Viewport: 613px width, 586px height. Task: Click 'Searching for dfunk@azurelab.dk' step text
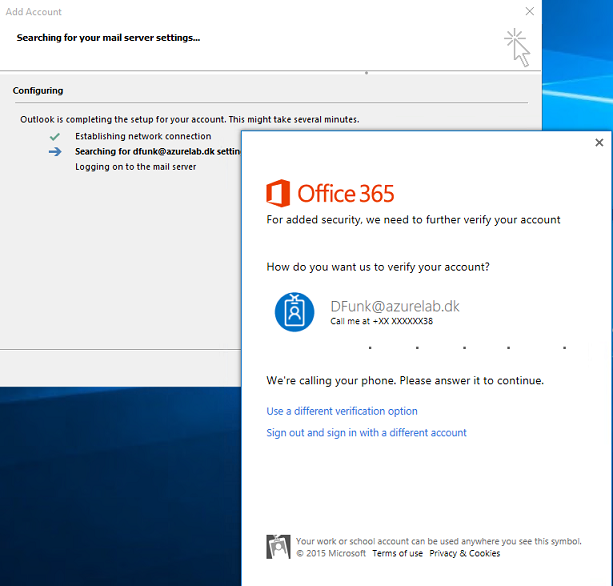(x=158, y=152)
